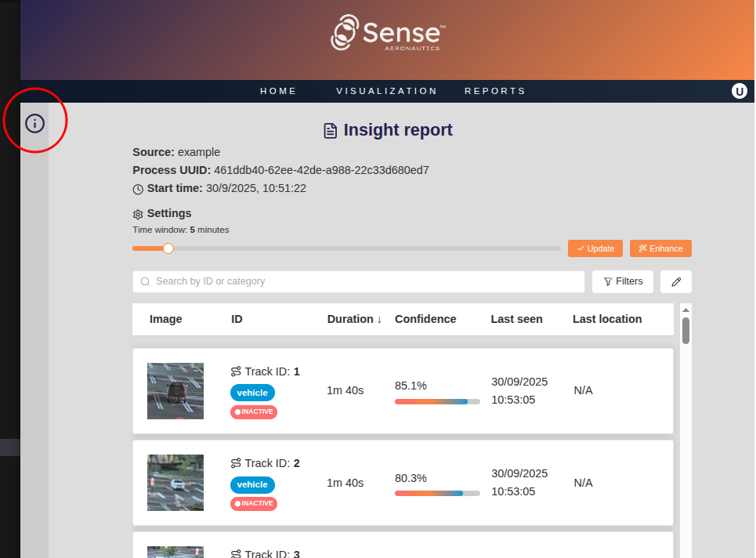Click the track icon beside Track ID 1

tap(236, 371)
